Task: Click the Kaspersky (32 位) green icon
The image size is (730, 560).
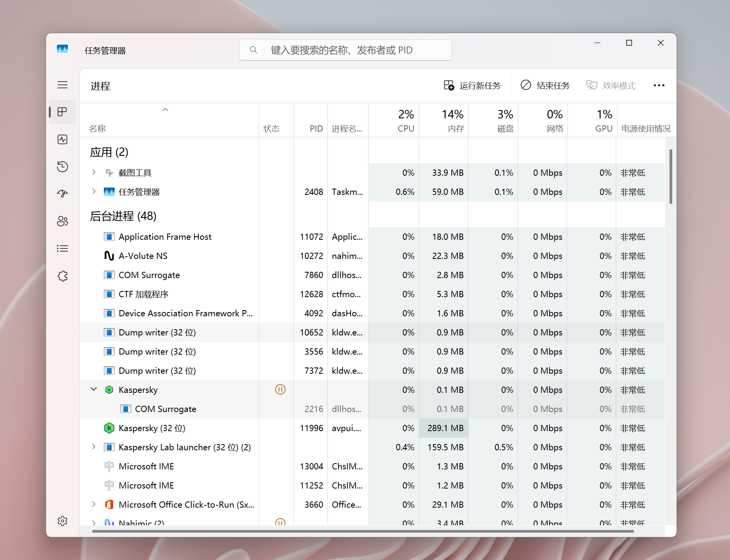Action: point(109,428)
